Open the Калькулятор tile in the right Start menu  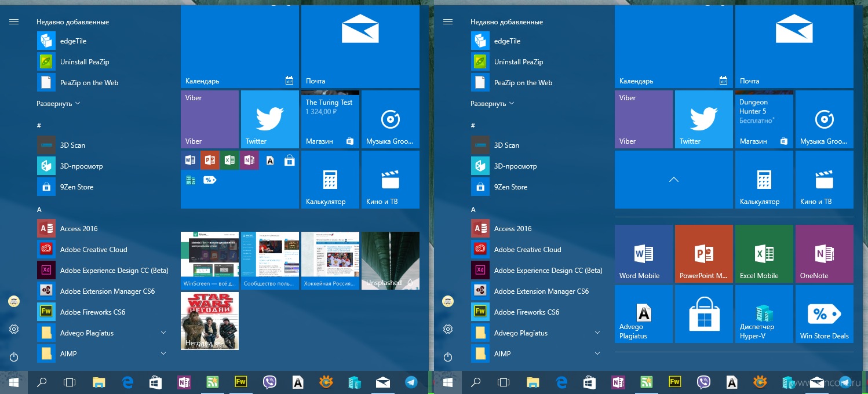[764, 180]
